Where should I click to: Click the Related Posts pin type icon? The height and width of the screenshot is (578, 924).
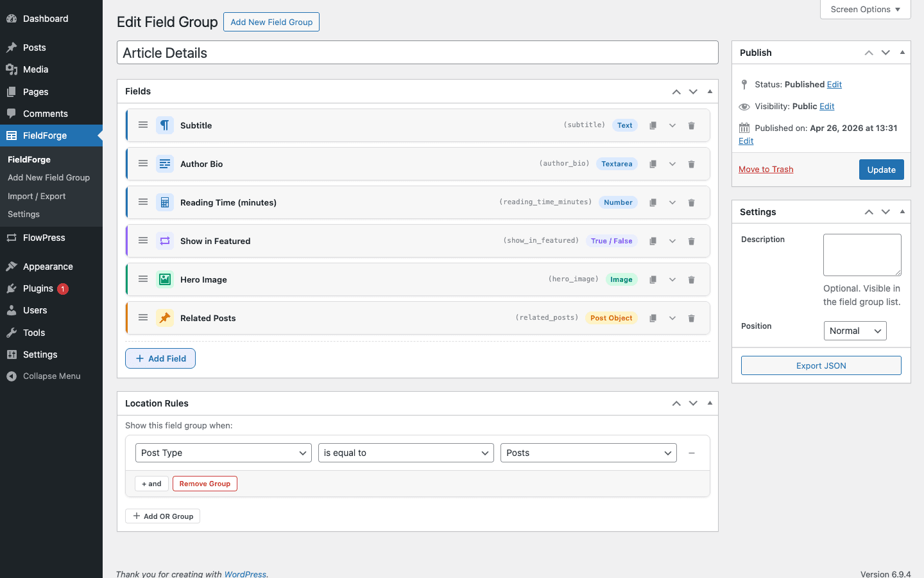pos(165,318)
